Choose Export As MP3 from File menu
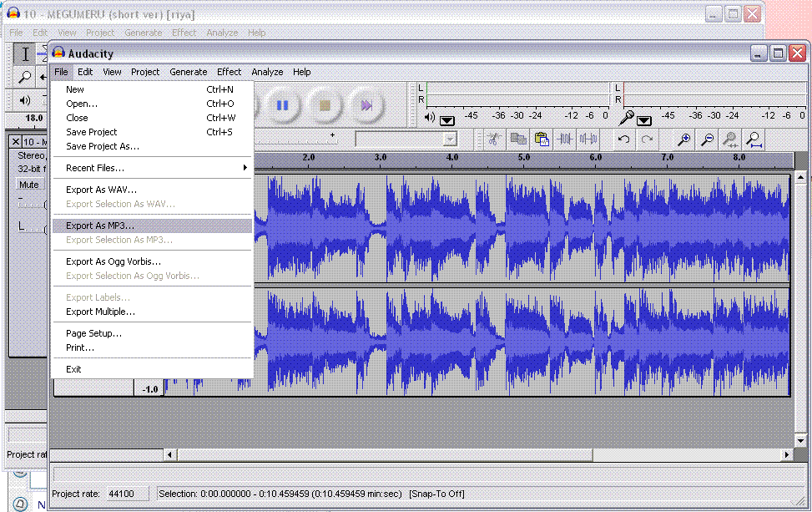The image size is (812, 512). point(100,226)
